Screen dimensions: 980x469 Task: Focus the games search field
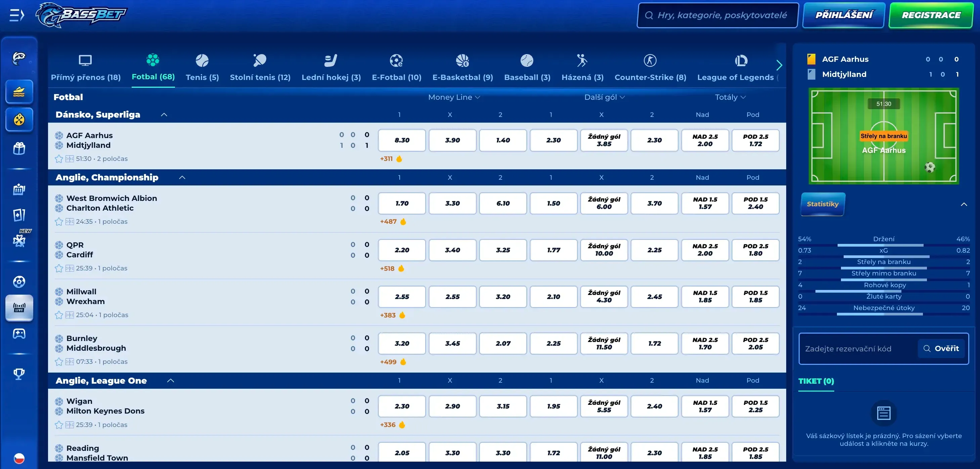[717, 15]
